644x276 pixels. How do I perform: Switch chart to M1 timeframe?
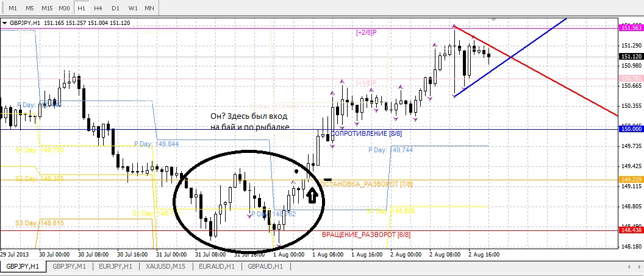click(13, 8)
